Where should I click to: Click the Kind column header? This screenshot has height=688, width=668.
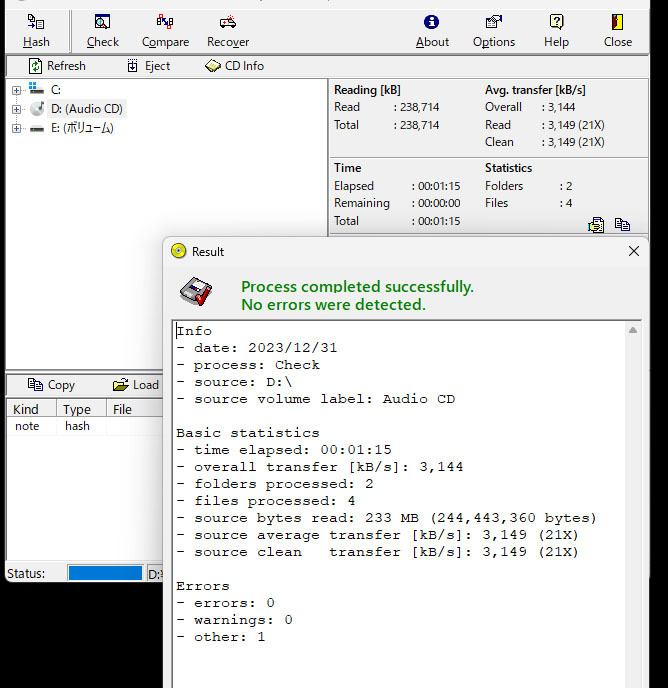point(26,409)
